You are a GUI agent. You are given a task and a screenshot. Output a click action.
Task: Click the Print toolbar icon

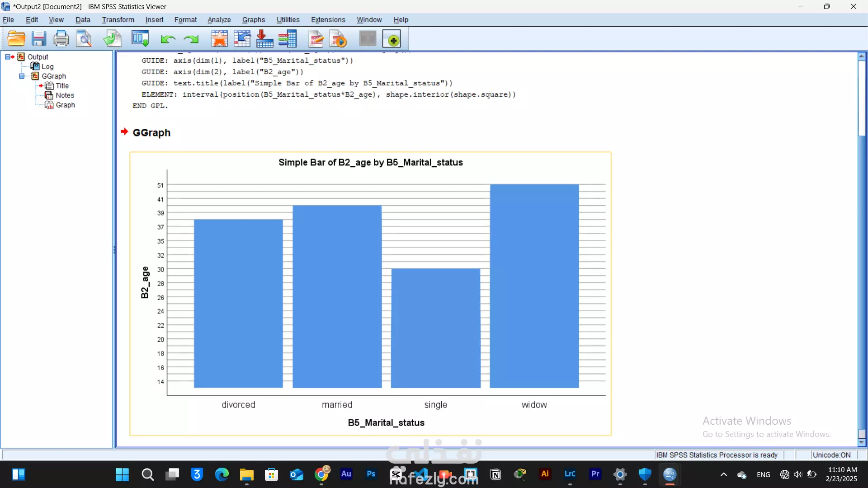61,39
